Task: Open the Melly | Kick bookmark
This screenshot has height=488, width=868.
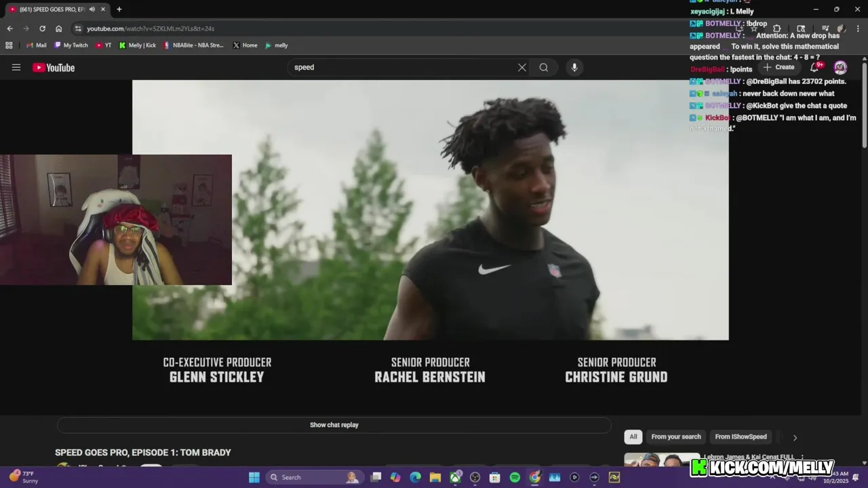Action: click(x=137, y=45)
